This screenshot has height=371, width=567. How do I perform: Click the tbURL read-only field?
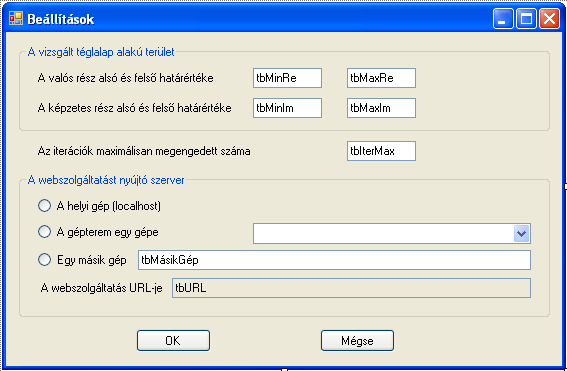[351, 288]
